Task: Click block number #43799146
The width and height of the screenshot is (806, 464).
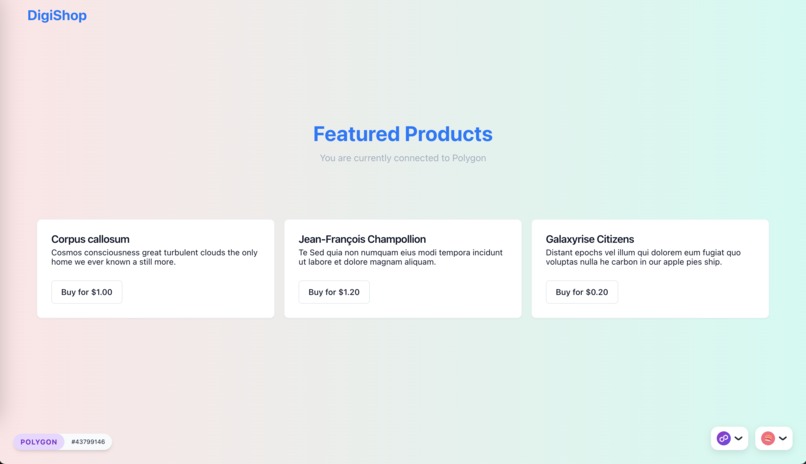Action: tap(88, 442)
